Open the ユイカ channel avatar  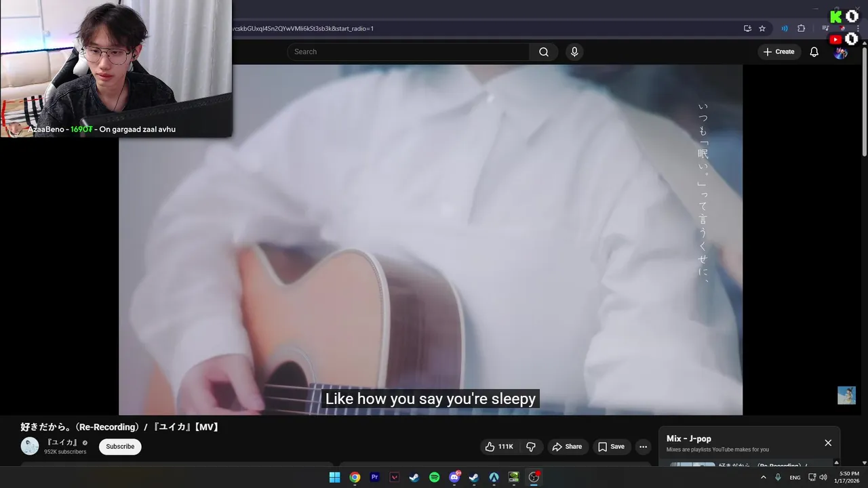pyautogui.click(x=30, y=446)
